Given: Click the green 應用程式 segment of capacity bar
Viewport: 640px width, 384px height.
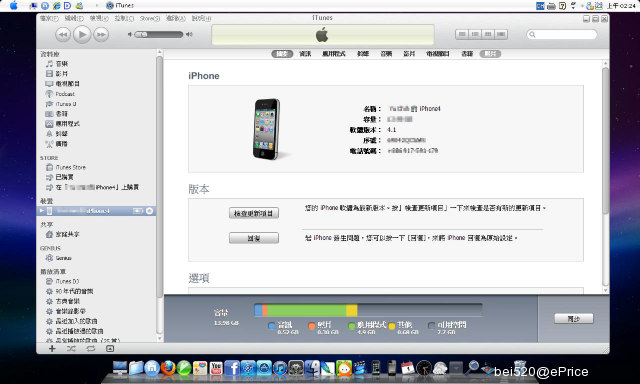Looking at the screenshot, I should click(x=307, y=310).
